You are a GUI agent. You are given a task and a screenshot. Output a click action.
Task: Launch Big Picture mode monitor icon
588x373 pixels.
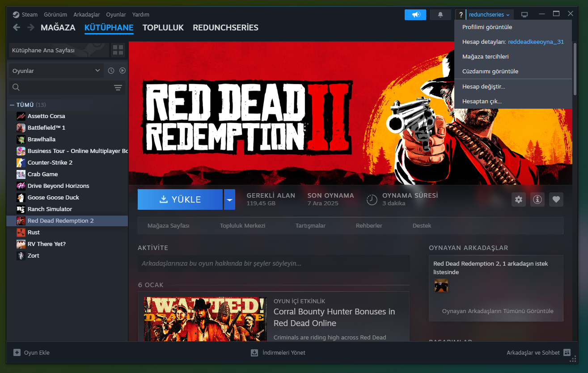click(x=525, y=15)
